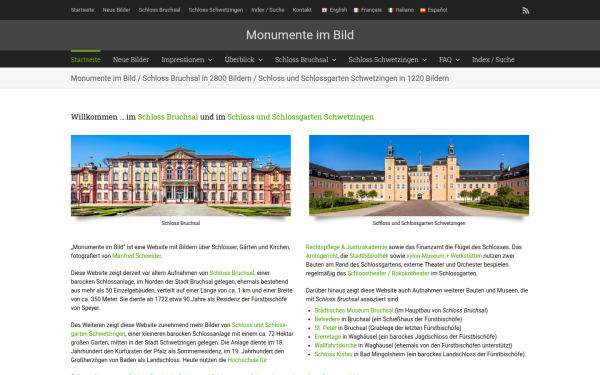This screenshot has height=375, width=600.
Task: Open Schloss Schwetzingen main menu chevron
Action: click(x=424, y=60)
